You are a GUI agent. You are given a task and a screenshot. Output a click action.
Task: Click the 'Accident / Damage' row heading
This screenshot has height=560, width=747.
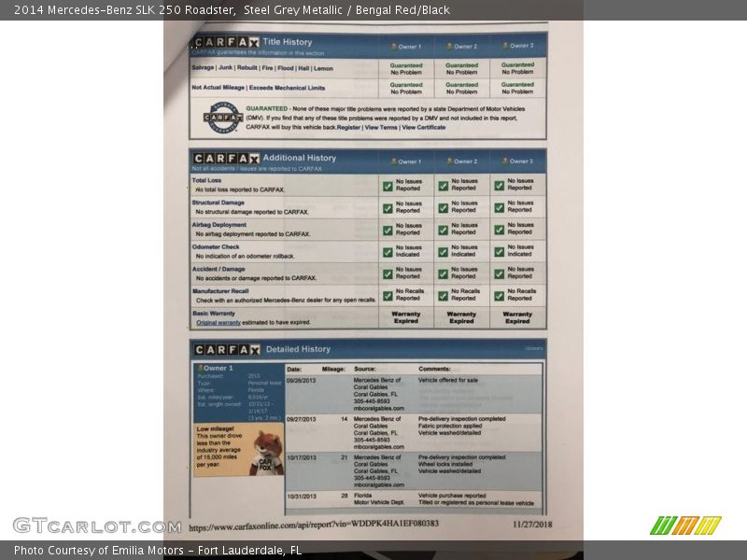(218, 269)
